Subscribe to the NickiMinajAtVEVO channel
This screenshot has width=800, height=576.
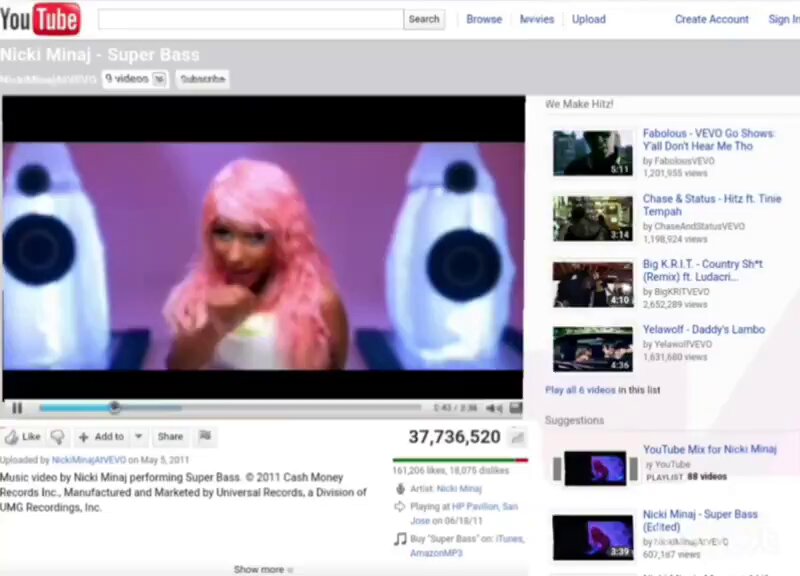pos(203,79)
